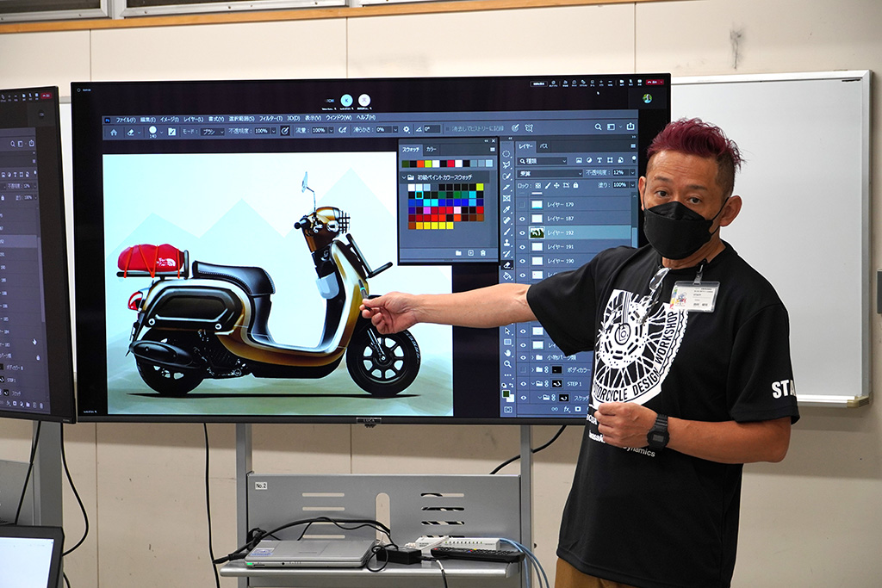Click the lock all padlock icon
The image size is (882, 588).
tap(575, 185)
